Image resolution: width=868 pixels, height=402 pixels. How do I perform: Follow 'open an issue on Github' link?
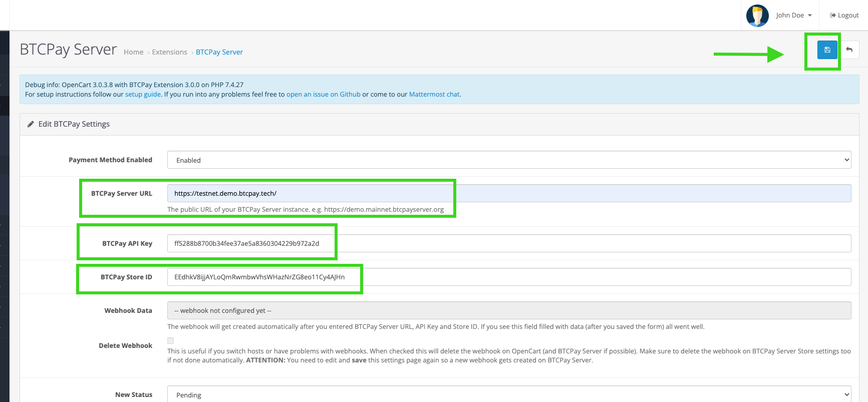coord(324,94)
